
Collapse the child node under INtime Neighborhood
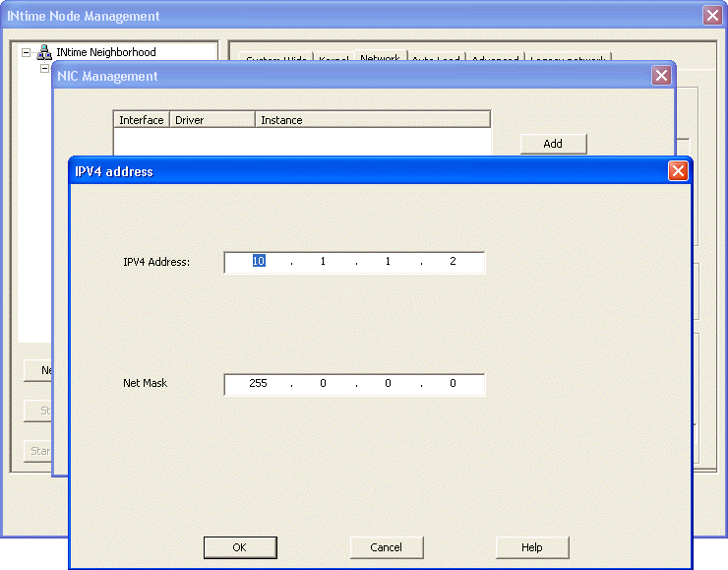pos(44,69)
